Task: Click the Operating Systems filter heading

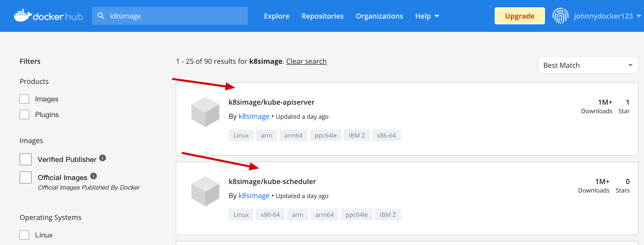Action: 51,217
